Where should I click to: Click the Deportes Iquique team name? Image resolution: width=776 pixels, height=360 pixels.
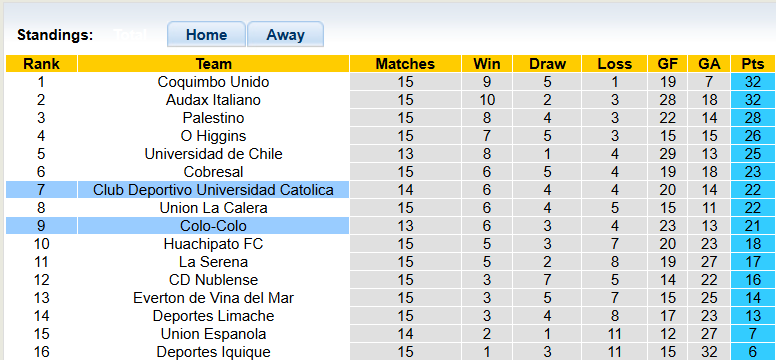(x=213, y=352)
